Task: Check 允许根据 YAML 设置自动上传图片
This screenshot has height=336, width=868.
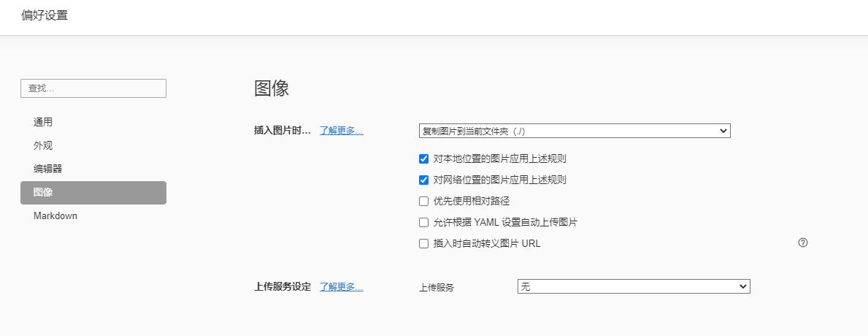Action: tap(423, 222)
